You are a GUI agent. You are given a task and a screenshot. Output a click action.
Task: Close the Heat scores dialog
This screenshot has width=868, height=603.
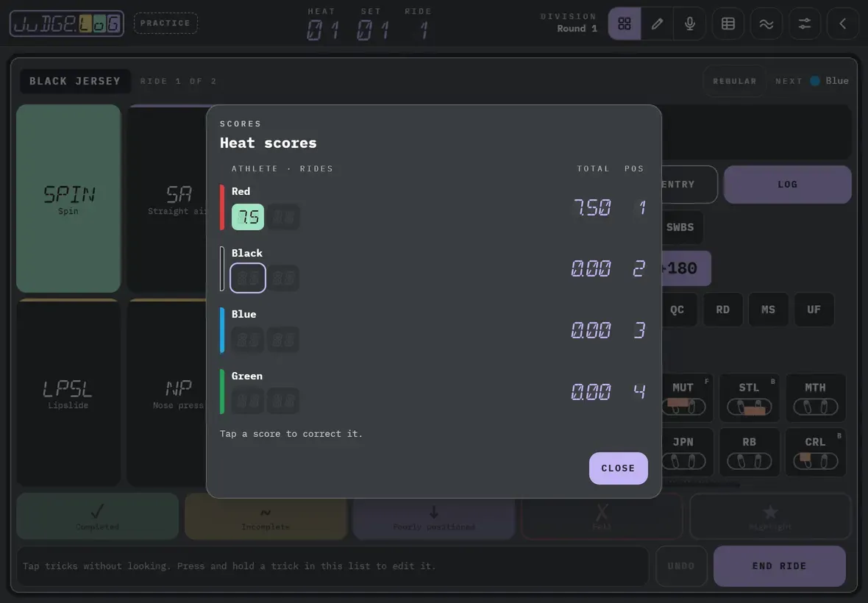coord(619,468)
